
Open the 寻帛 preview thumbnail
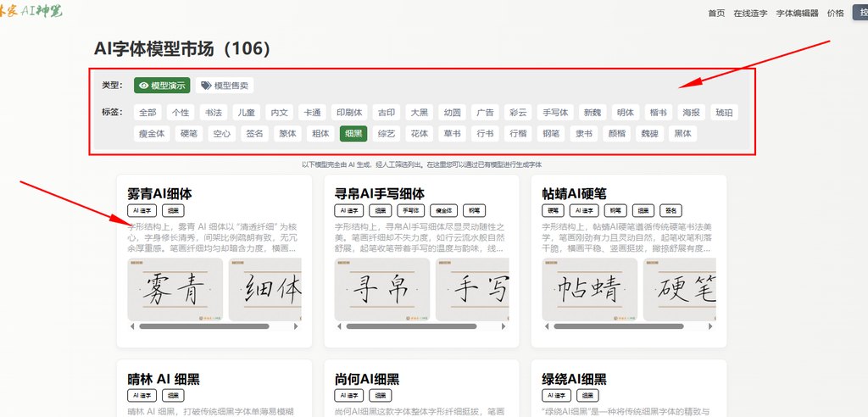point(382,289)
